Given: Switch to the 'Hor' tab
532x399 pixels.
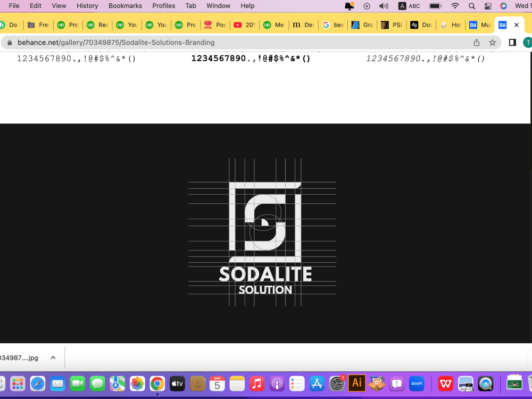Looking at the screenshot, I should [x=451, y=25].
